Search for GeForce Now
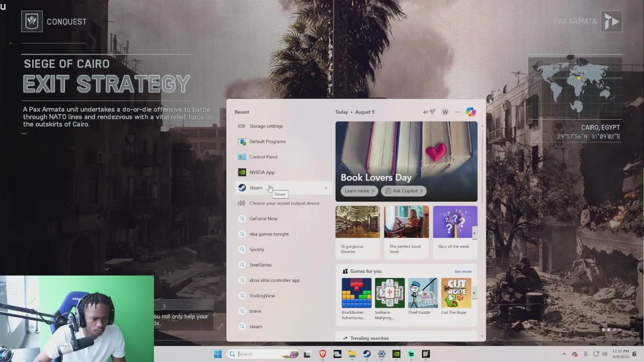 point(283,219)
